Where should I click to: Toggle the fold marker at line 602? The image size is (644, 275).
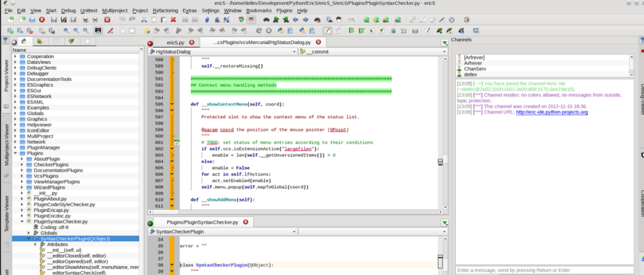tap(172, 149)
